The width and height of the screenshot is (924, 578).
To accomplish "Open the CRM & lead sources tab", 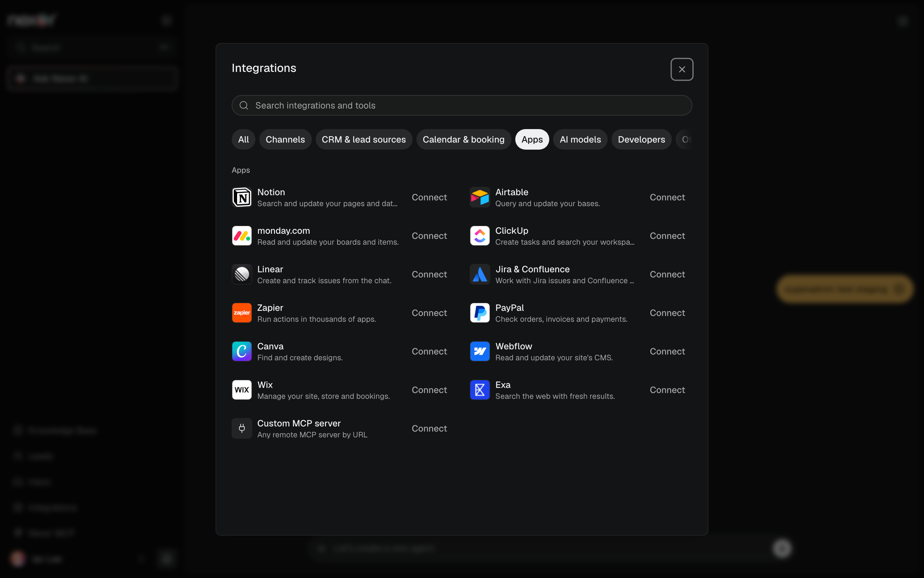I will coord(364,140).
